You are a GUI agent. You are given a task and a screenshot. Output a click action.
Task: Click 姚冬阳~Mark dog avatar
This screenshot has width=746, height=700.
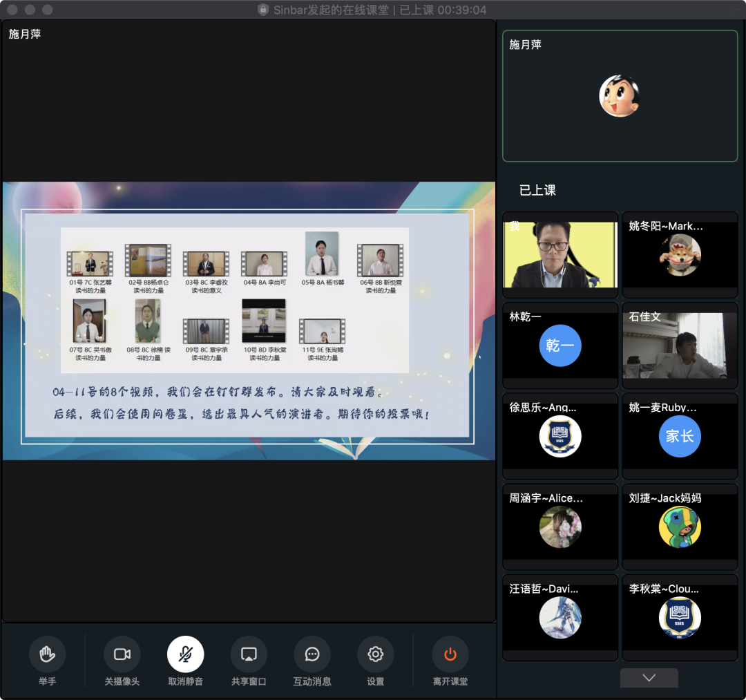click(x=680, y=255)
